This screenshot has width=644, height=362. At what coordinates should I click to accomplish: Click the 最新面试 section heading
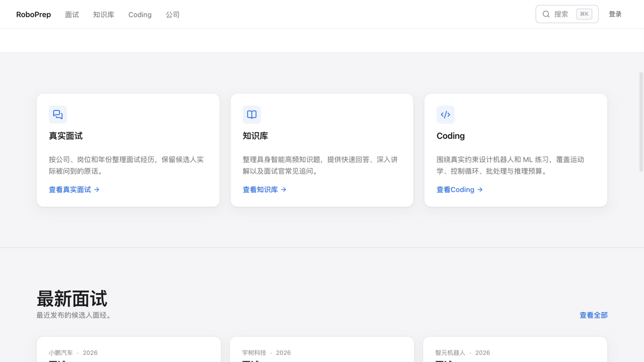72,299
